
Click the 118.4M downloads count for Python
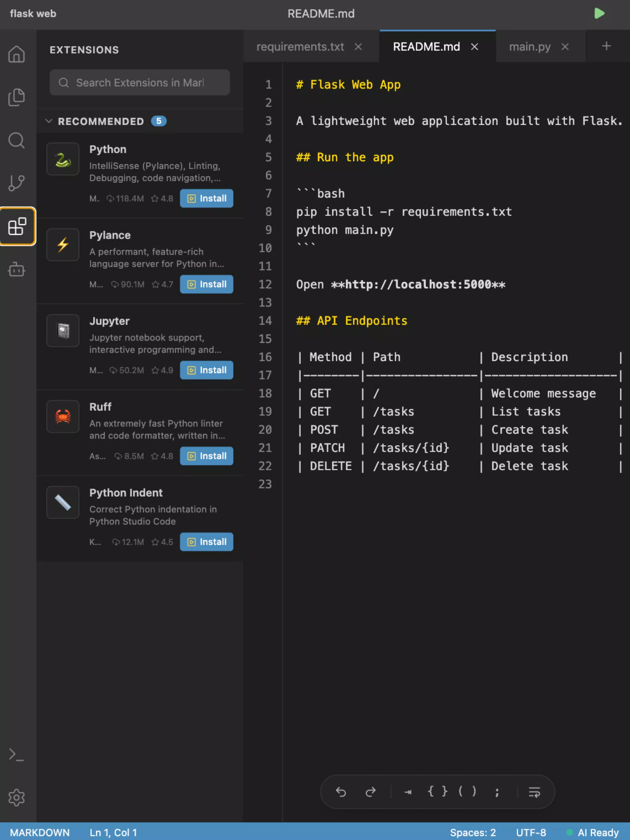125,198
